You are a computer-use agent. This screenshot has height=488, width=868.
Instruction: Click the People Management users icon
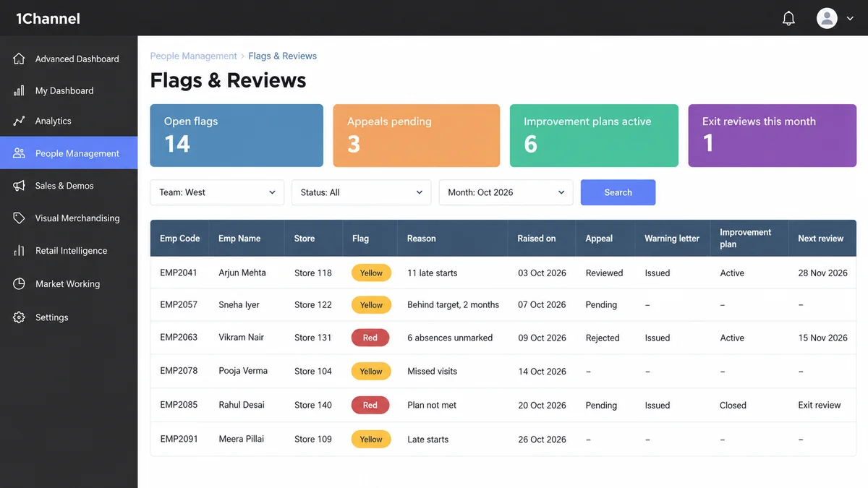[20, 153]
